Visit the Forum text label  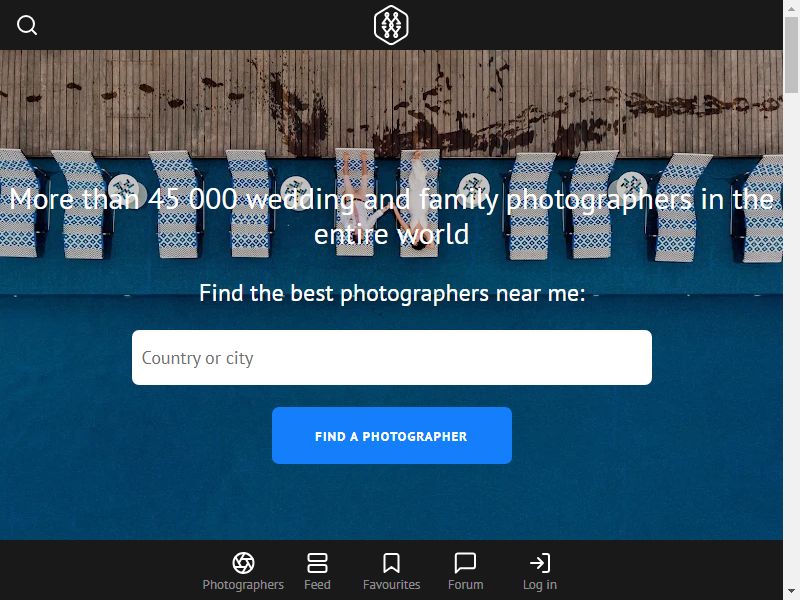465,585
